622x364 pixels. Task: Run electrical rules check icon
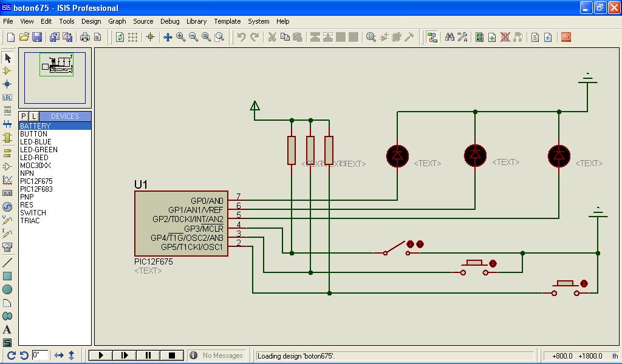click(548, 37)
